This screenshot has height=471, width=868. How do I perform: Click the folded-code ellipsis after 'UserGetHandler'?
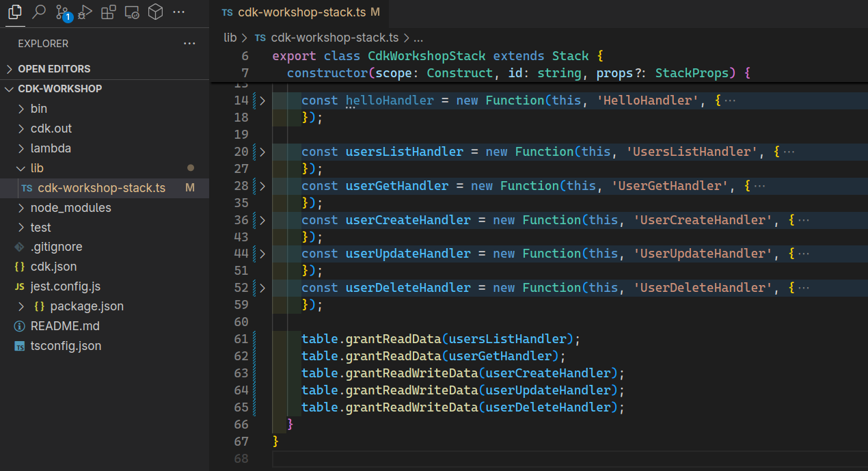tap(759, 186)
